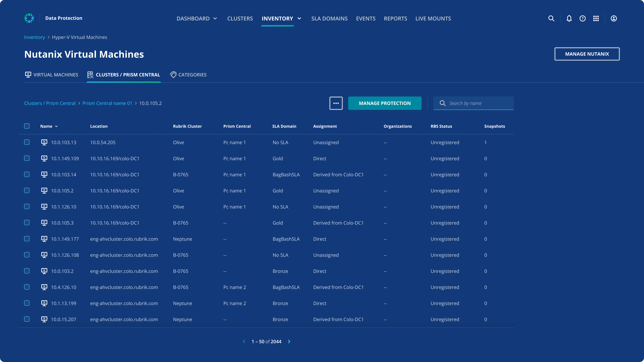Open the more actions ellipsis button

click(336, 103)
